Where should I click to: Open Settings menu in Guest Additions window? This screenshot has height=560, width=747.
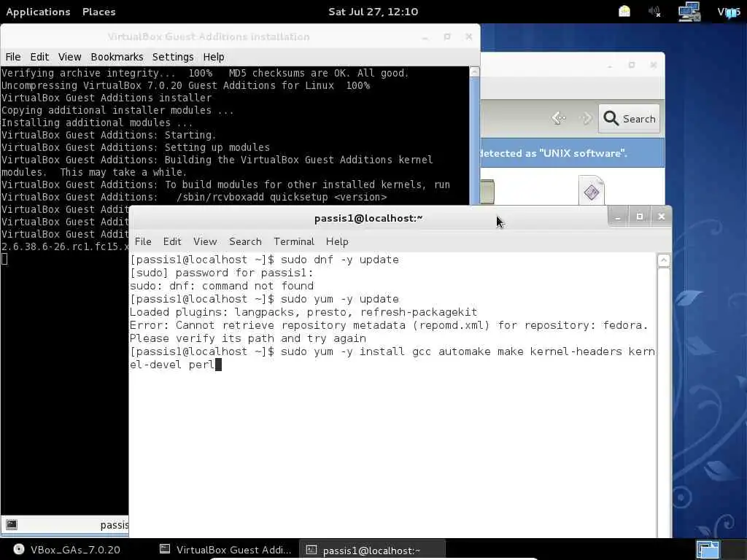click(x=173, y=57)
